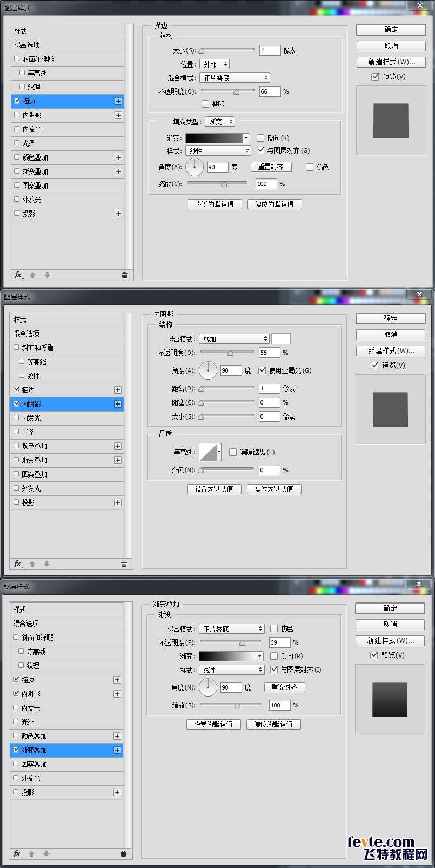Open 样式 线性 dropdown in the 描边 settings dialog
The width and height of the screenshot is (435, 868).
[x=218, y=151]
